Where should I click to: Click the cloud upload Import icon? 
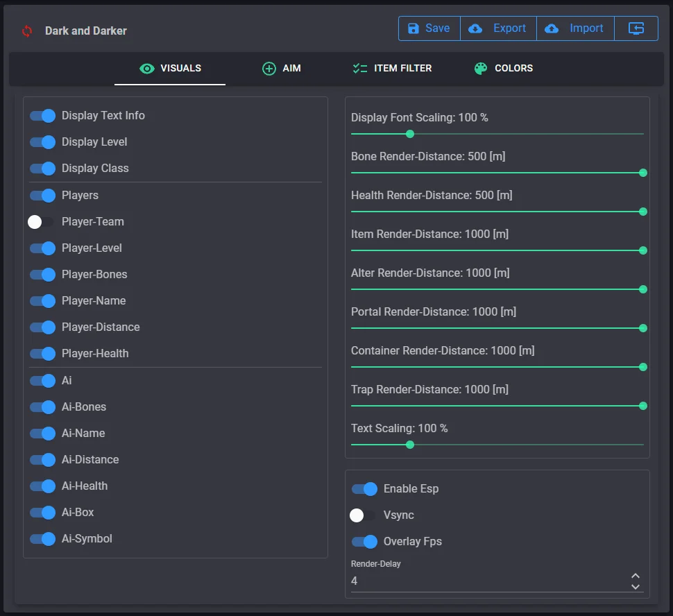click(x=552, y=28)
